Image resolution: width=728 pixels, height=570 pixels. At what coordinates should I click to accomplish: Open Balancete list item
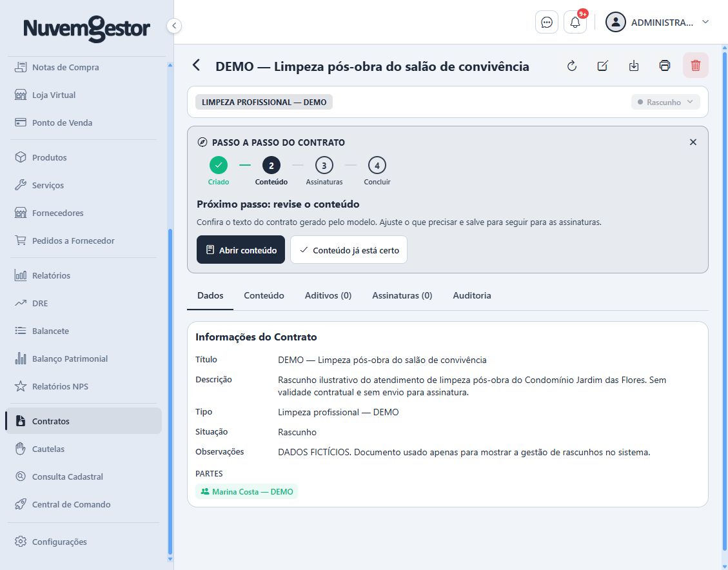pos(84,331)
